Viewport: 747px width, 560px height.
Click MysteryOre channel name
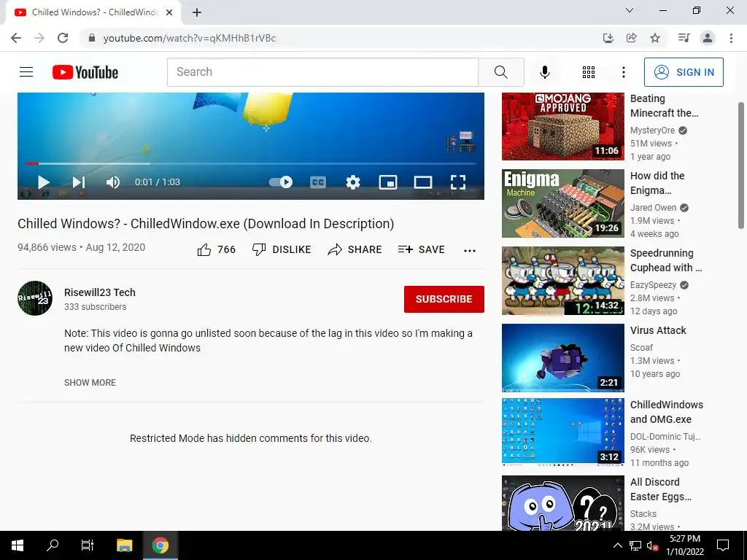coord(652,131)
